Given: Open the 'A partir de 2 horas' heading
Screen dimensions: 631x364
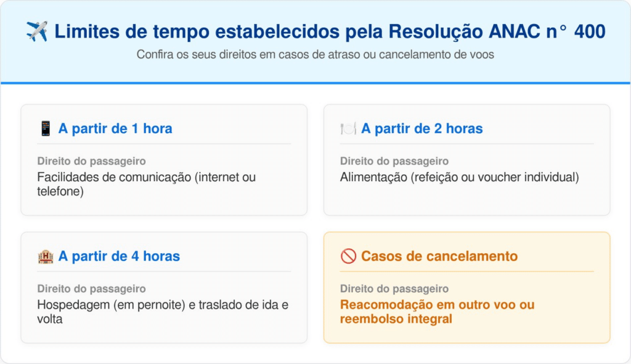Looking at the screenshot, I should tap(421, 129).
